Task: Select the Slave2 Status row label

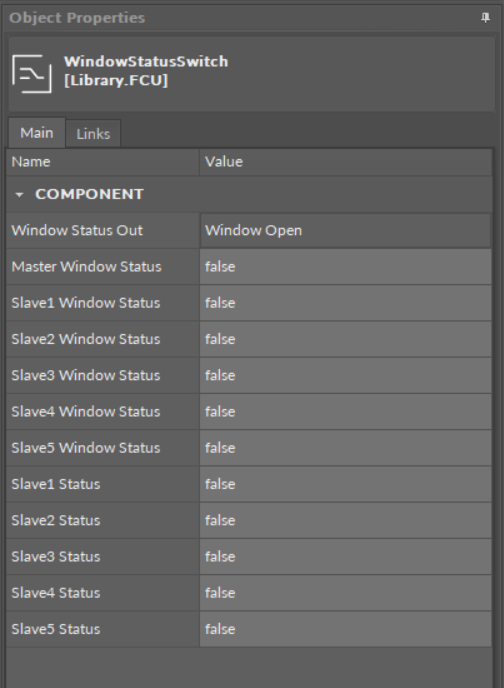Action: point(56,520)
